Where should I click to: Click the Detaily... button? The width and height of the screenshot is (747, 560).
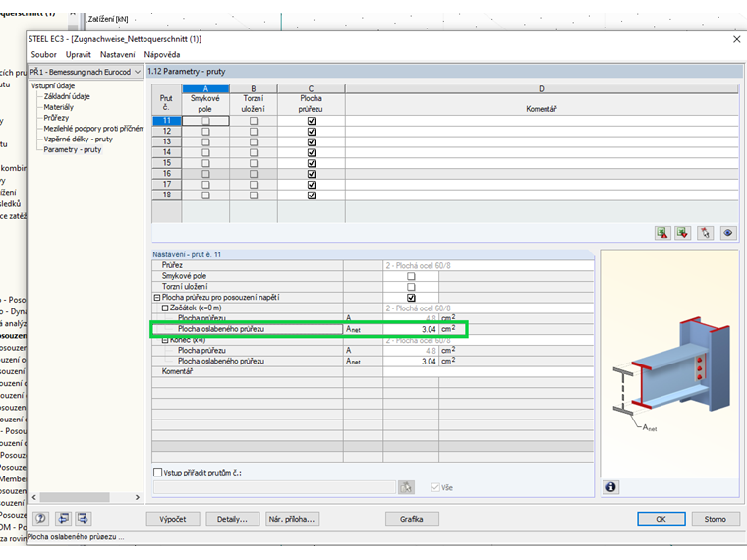click(x=233, y=519)
